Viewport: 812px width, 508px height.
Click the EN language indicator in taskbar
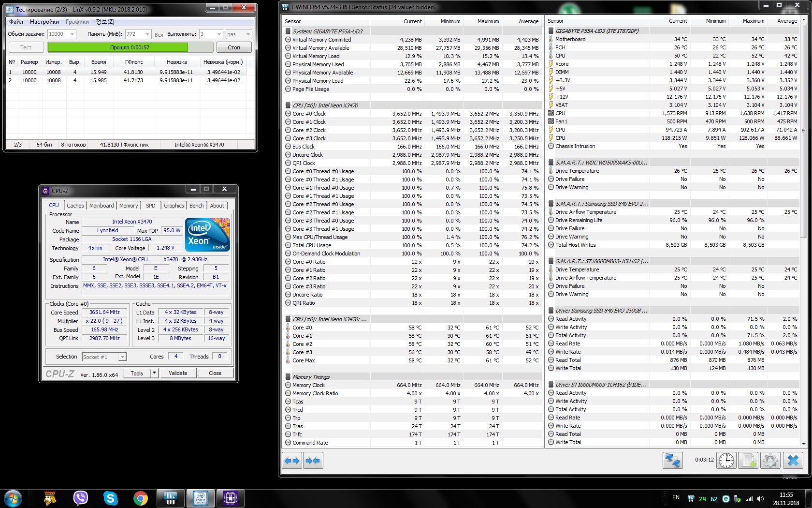[676, 497]
